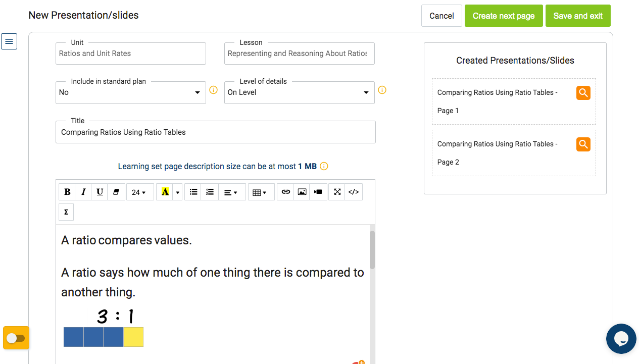The width and height of the screenshot is (639, 364).
Task: Open the Include in standard plan dropdown
Action: [130, 92]
